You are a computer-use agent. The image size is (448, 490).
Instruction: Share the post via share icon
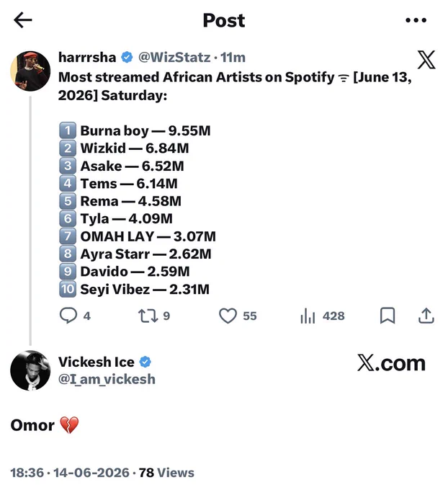click(426, 316)
